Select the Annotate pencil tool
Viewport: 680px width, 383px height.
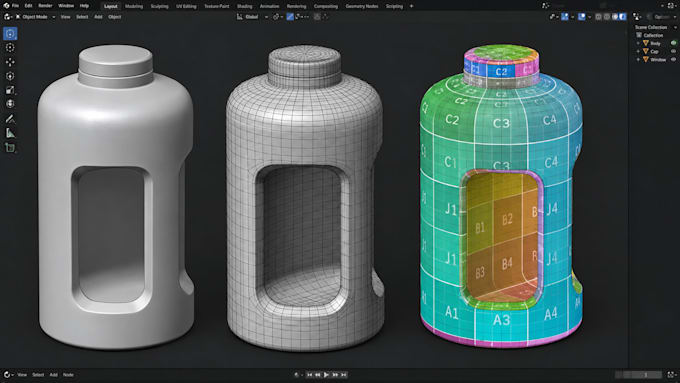tap(10, 118)
